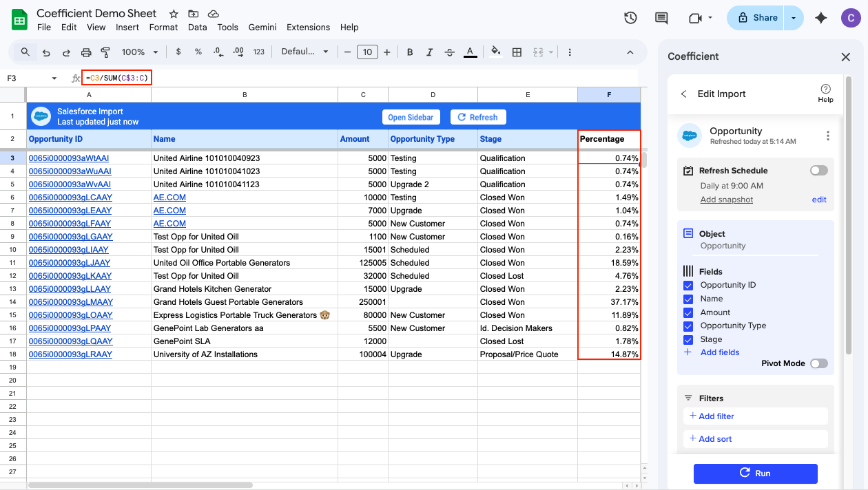Click the Refresh button in the import banner
This screenshot has height=490, width=868.
click(478, 116)
